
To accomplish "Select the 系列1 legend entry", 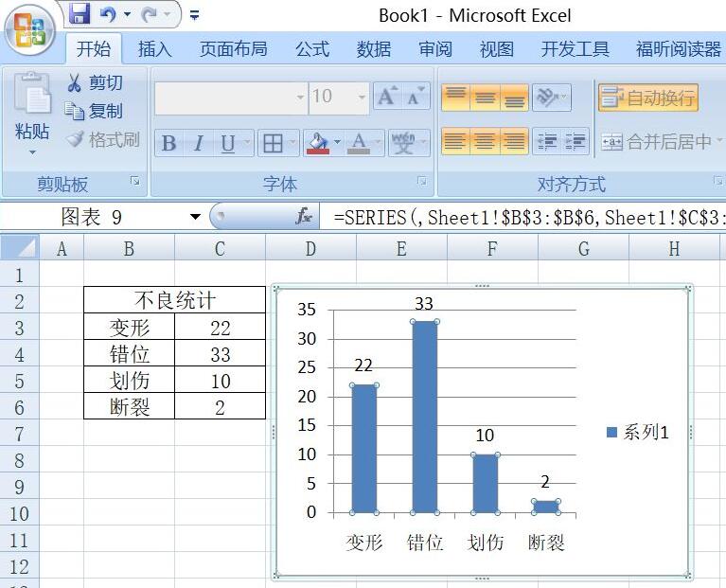I will point(638,433).
